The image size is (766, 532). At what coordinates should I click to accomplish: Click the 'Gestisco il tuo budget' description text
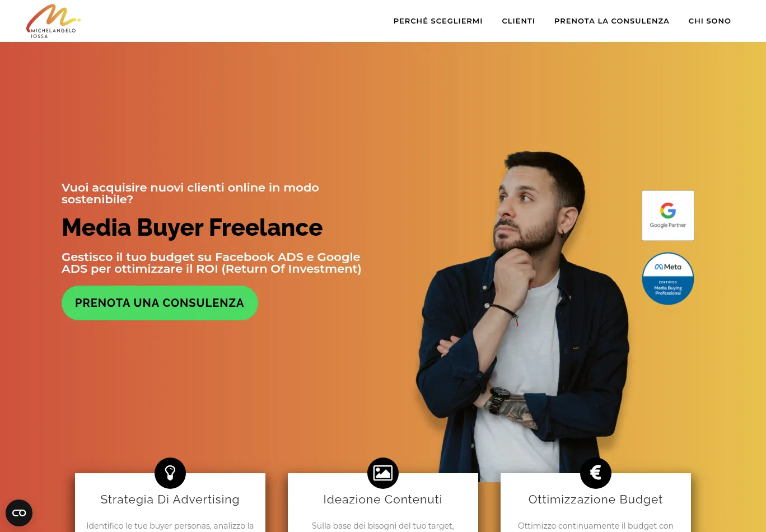coord(212,263)
